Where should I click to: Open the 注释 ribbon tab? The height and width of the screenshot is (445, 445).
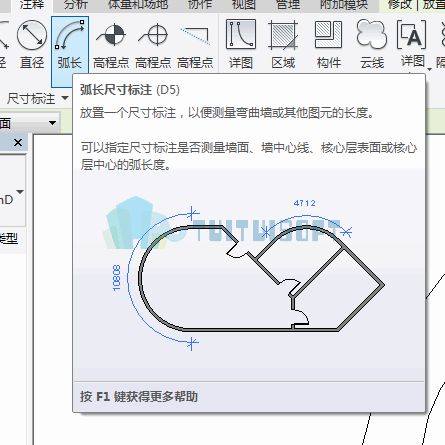click(x=32, y=5)
